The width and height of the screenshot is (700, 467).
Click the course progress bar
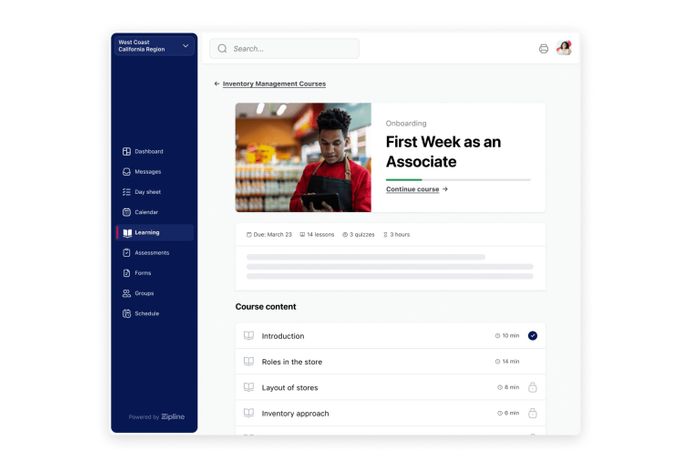pyautogui.click(x=458, y=179)
